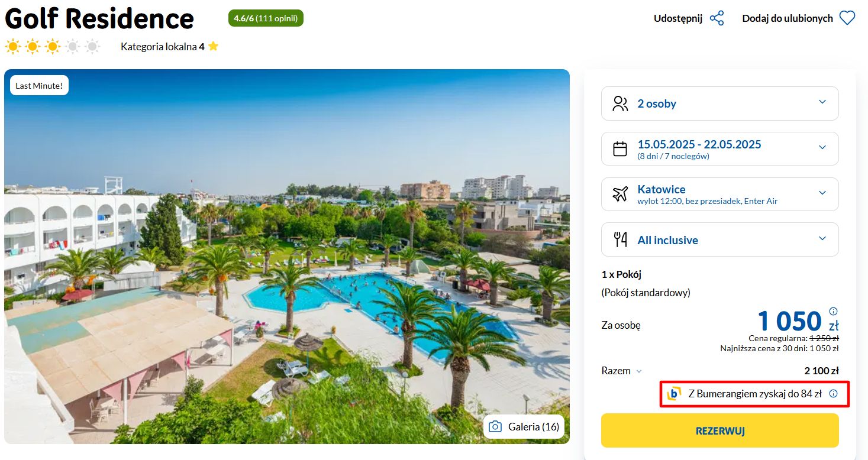Click the yellow star next to Kategoria lokalna
The width and height of the screenshot is (868, 460).
(x=214, y=46)
